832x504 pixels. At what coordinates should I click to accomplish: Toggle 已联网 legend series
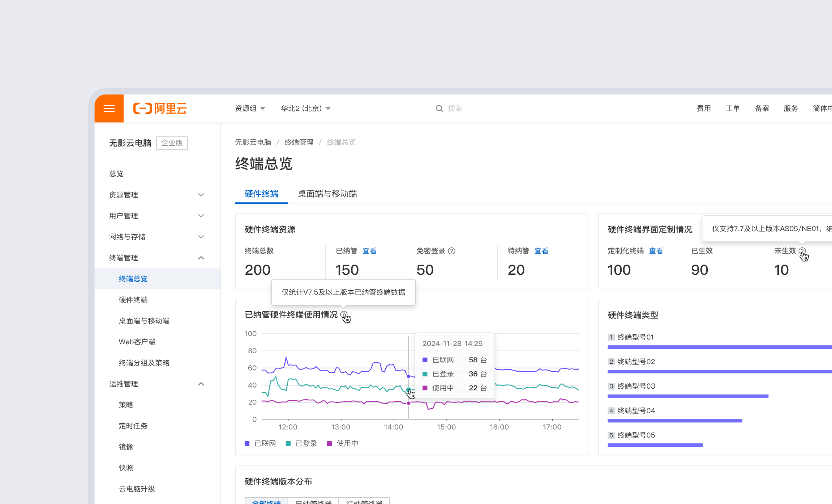click(260, 443)
